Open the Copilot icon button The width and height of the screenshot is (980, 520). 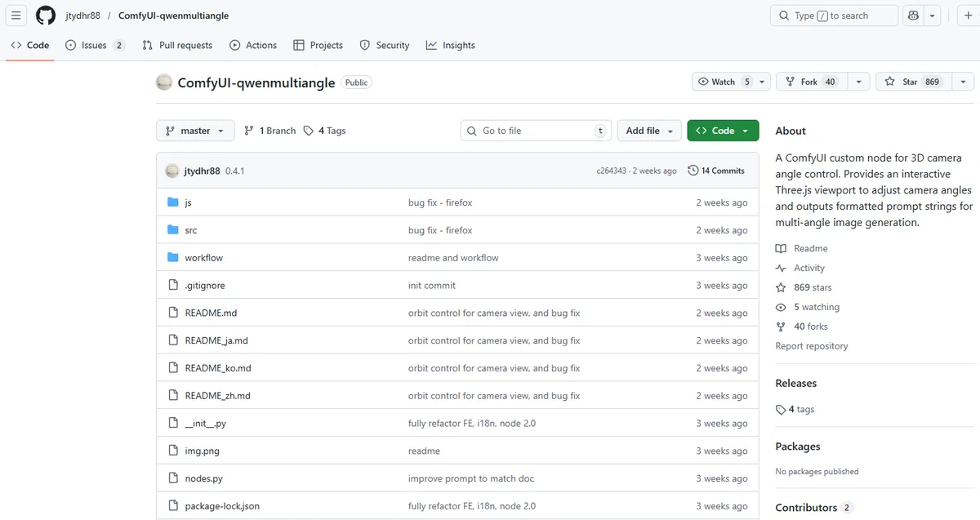point(914,16)
